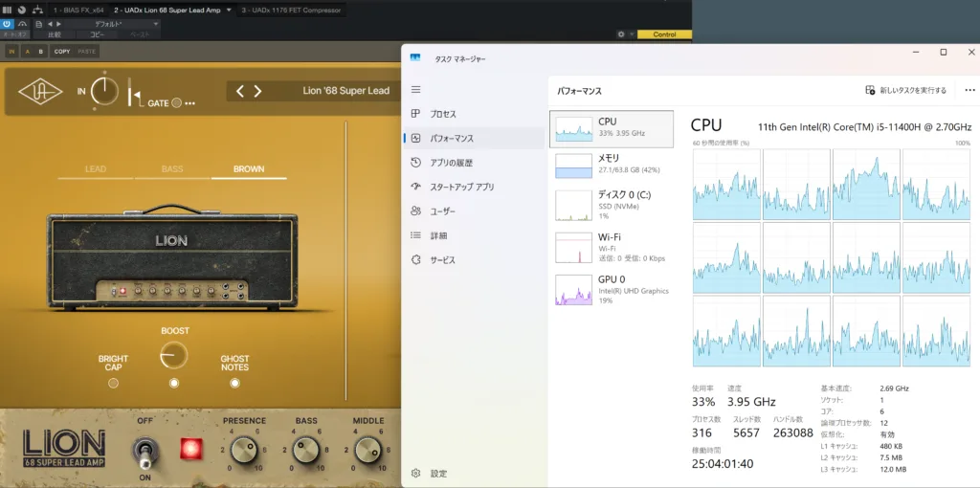The height and width of the screenshot is (488, 980).
Task: Open Performance page in Task Manager sidebar
Action: pyautogui.click(x=475, y=139)
